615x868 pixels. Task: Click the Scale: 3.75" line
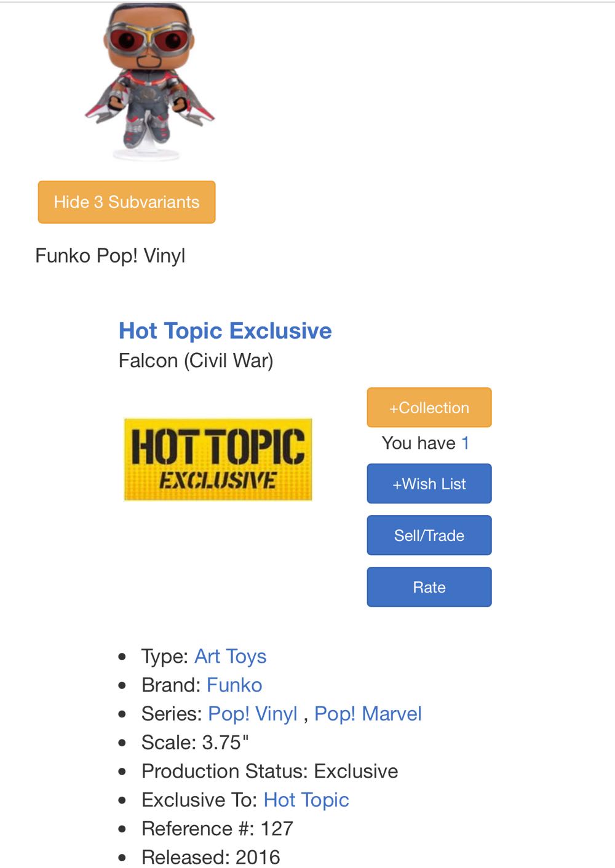(x=195, y=743)
